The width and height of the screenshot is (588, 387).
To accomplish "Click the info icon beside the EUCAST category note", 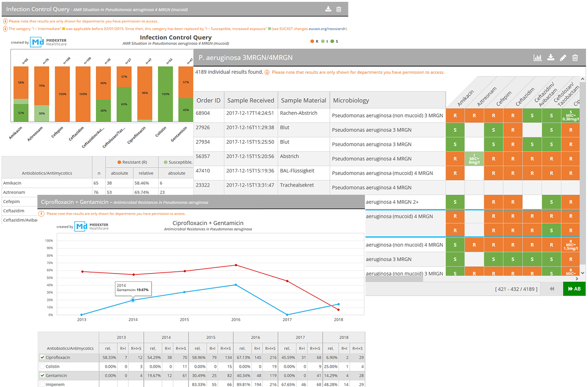I will 5,29.
